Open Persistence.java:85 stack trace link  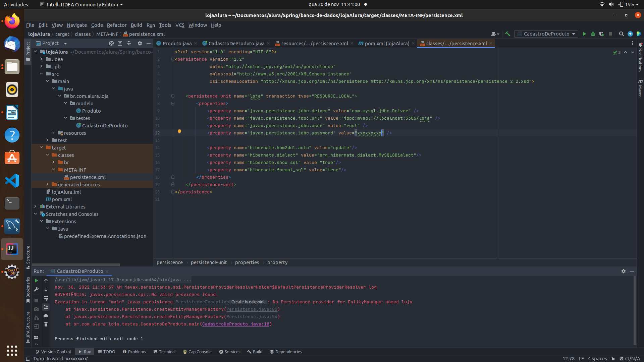[252, 309]
